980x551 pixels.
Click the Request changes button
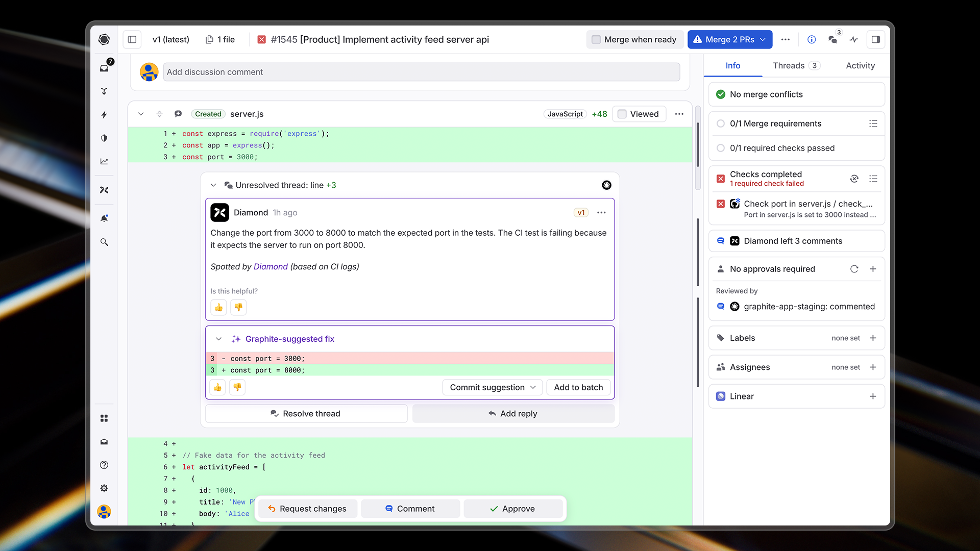(307, 509)
